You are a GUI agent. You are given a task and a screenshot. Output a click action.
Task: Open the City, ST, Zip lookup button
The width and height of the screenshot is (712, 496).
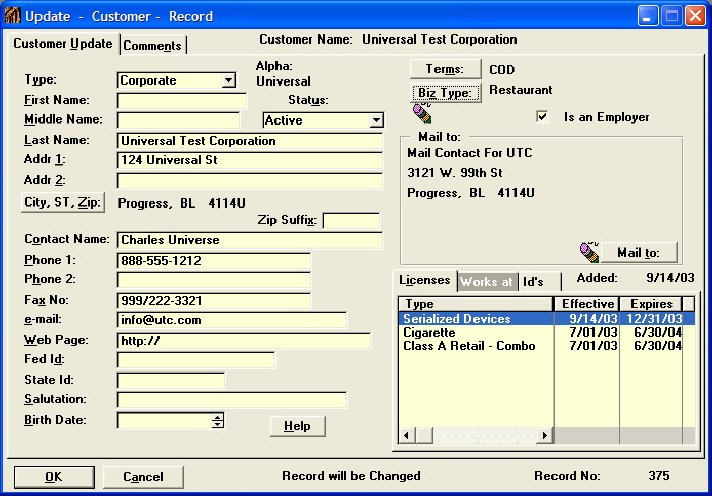pos(63,203)
